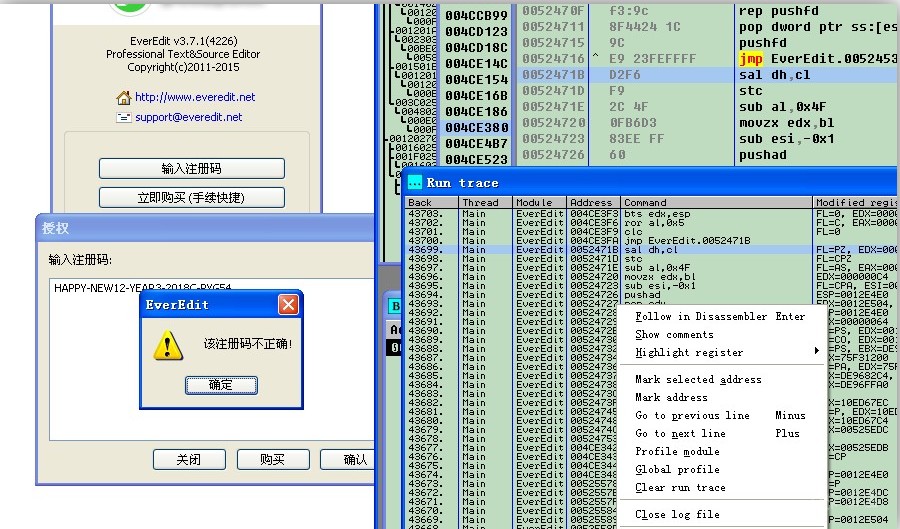Viewport: 900px width, 529px height.
Task: Choose Follow in Disassembler from context menu
Action: [722, 316]
